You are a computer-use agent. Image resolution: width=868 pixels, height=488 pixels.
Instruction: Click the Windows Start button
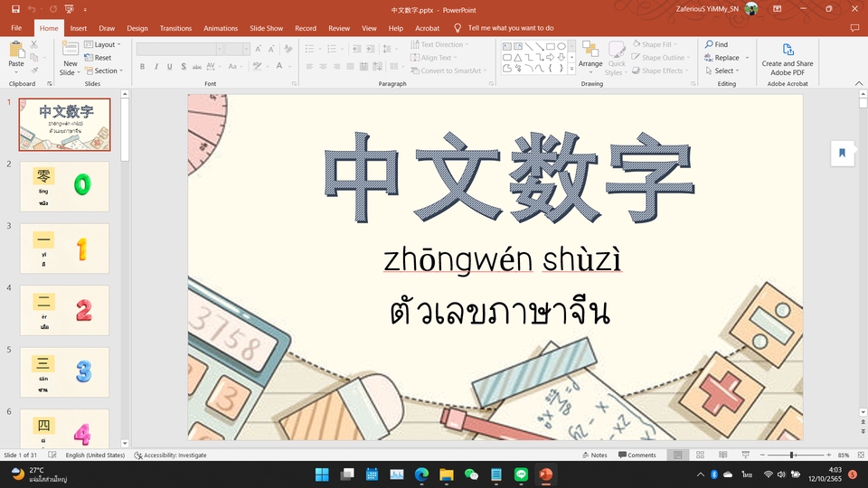pyautogui.click(x=322, y=474)
